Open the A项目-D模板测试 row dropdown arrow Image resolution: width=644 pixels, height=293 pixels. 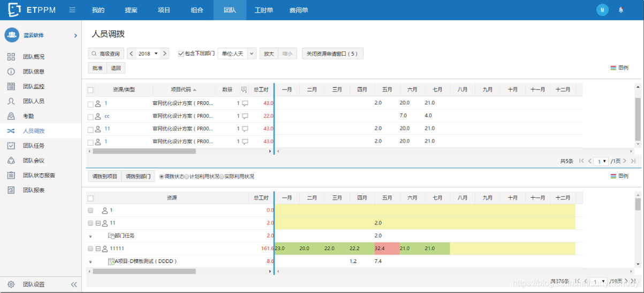click(x=90, y=261)
